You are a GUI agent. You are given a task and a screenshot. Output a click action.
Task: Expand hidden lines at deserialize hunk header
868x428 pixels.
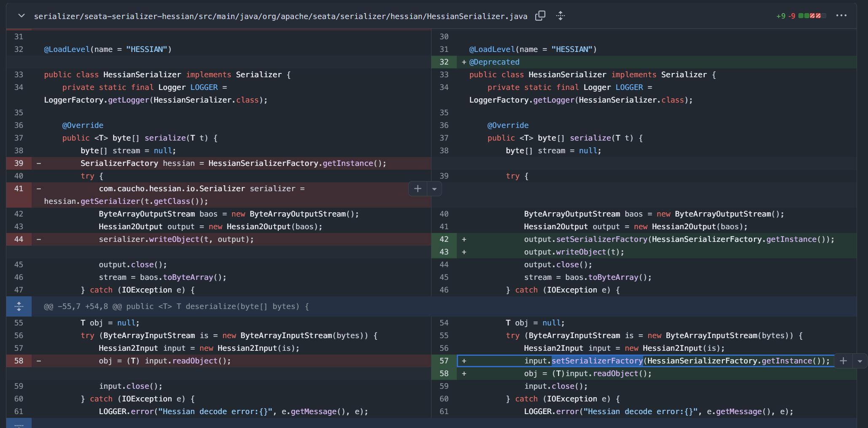(19, 306)
